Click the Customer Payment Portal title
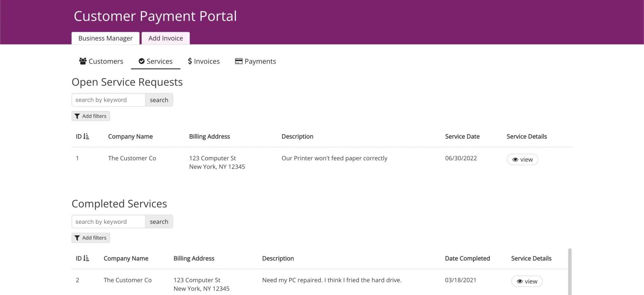The width and height of the screenshot is (644, 295). [155, 16]
